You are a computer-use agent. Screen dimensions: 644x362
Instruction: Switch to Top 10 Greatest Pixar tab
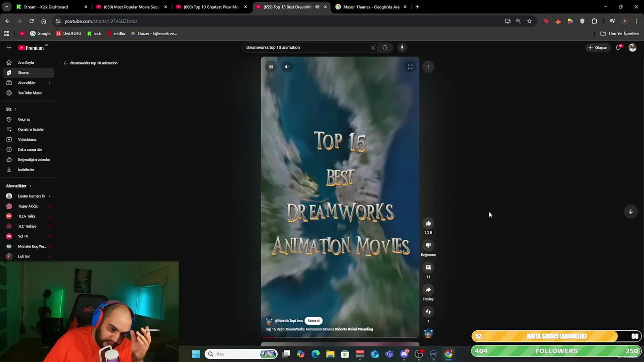tap(211, 7)
